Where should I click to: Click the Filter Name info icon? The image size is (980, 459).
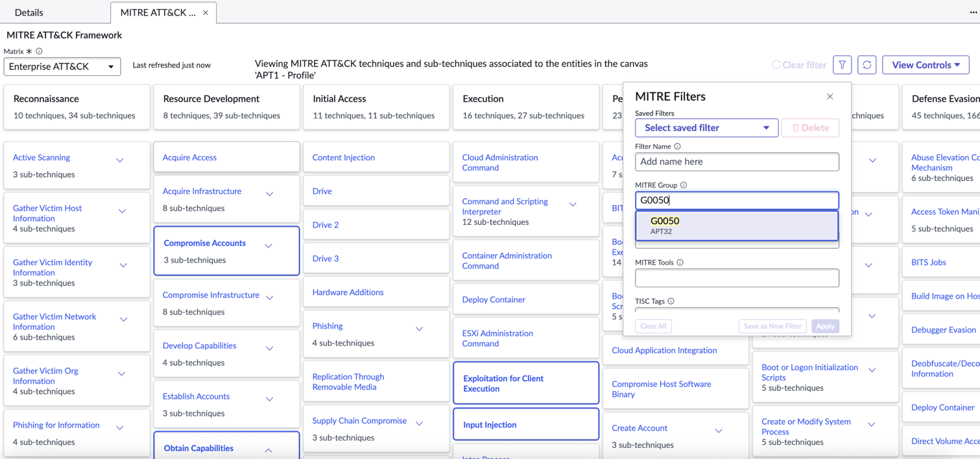[x=677, y=147]
